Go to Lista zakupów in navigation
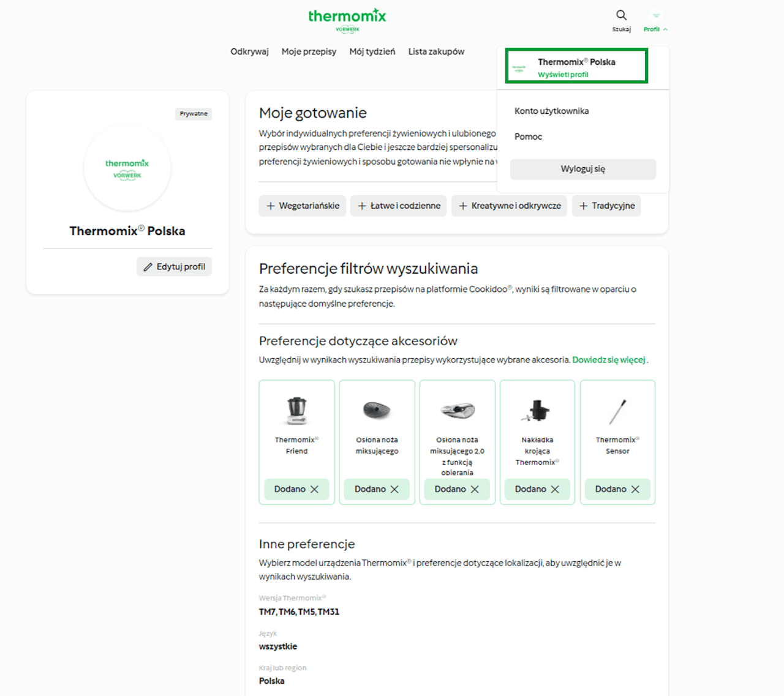Screen dimensions: 784x696 point(436,51)
